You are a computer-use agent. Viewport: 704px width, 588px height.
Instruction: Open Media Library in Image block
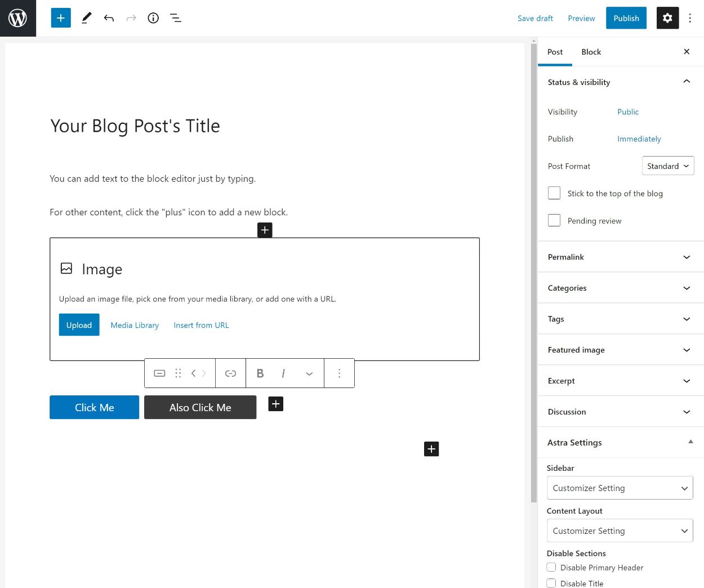[x=135, y=325]
